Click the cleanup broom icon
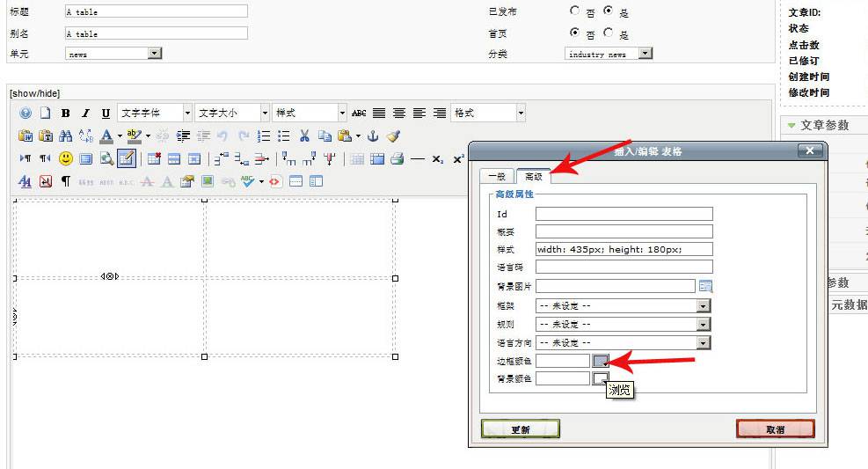The width and height of the screenshot is (868, 469). (x=393, y=136)
